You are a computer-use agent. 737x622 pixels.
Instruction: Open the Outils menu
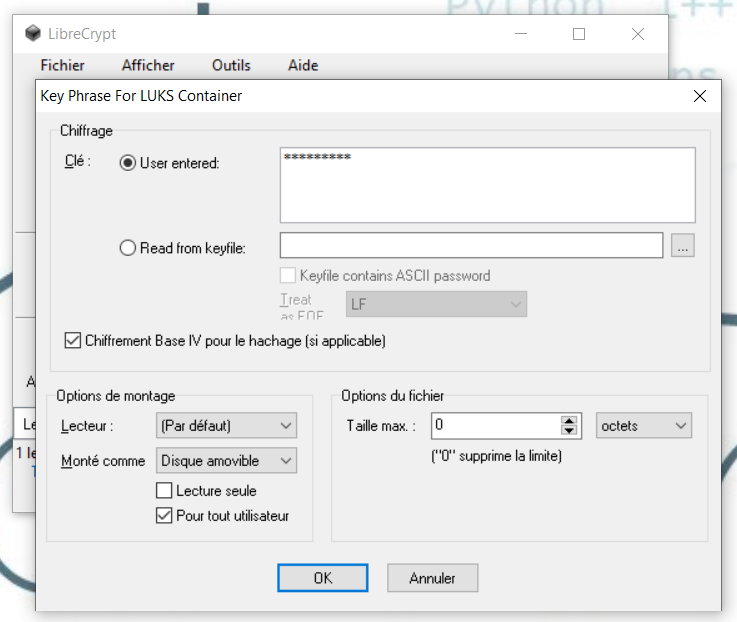[x=231, y=65]
